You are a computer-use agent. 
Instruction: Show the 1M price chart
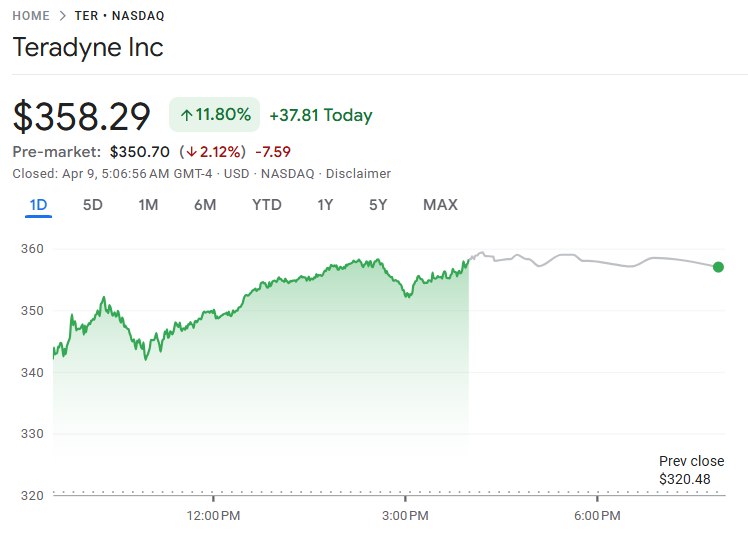point(148,205)
